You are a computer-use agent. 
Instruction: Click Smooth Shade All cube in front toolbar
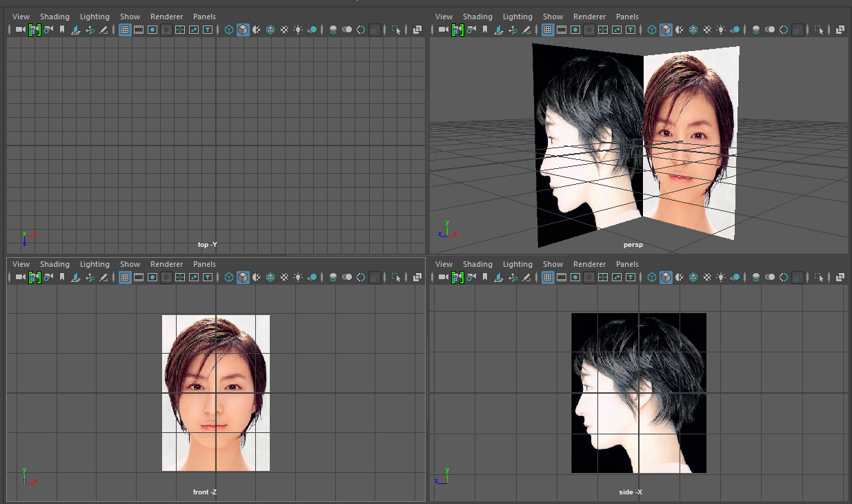pyautogui.click(x=243, y=277)
